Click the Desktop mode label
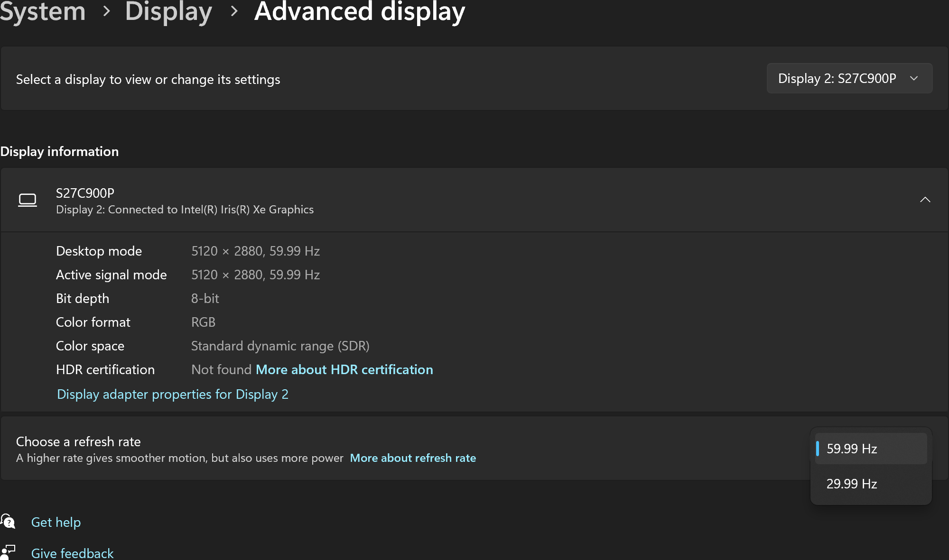 pyautogui.click(x=99, y=251)
